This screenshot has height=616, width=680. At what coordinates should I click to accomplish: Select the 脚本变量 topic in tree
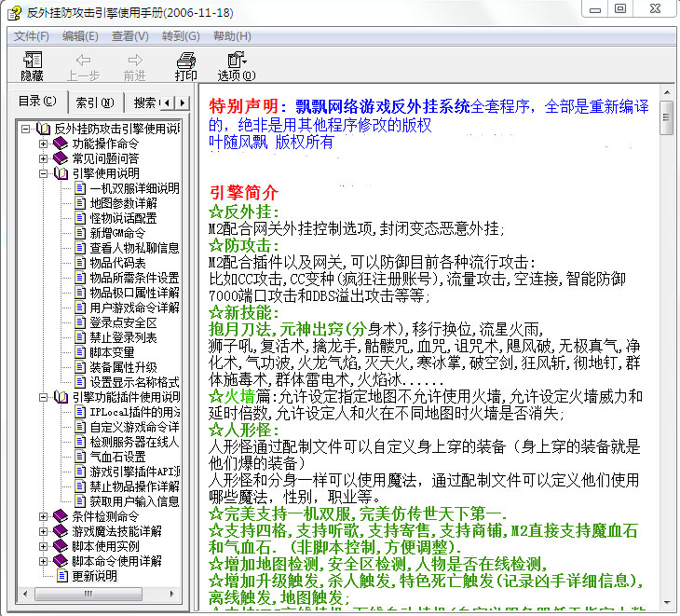112,352
